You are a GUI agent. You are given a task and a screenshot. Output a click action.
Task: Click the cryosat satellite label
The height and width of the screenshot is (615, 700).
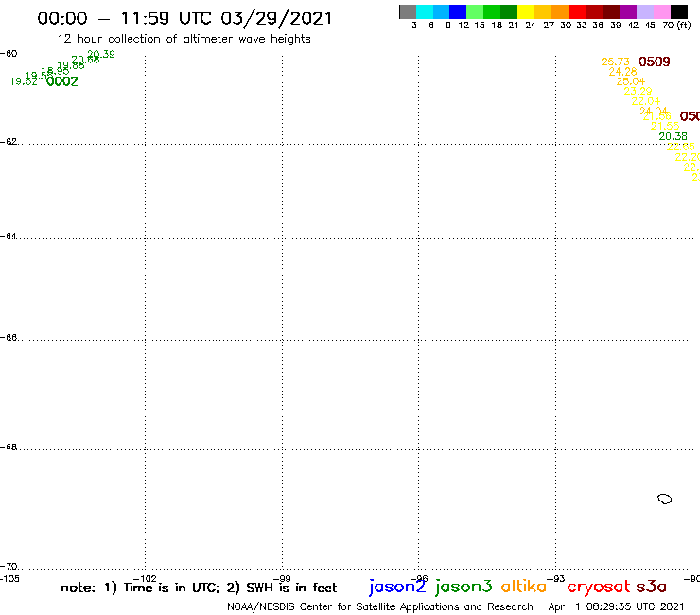click(598, 588)
